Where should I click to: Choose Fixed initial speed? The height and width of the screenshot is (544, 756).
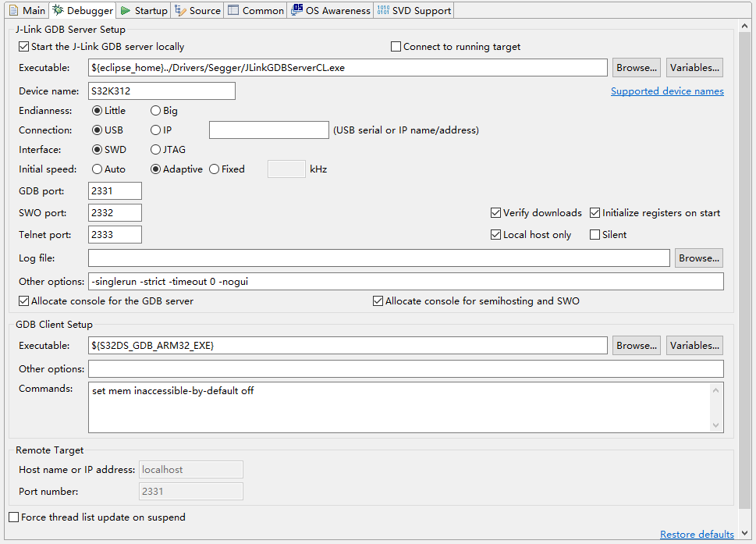pyautogui.click(x=213, y=169)
